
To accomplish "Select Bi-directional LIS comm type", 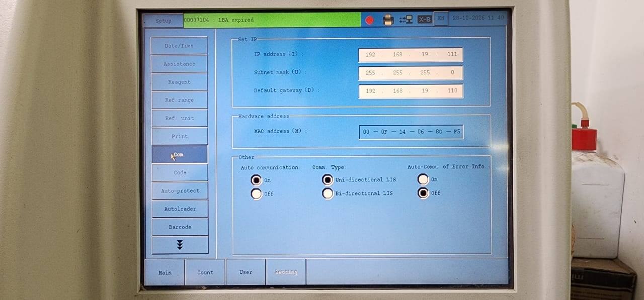I will coord(328,193).
